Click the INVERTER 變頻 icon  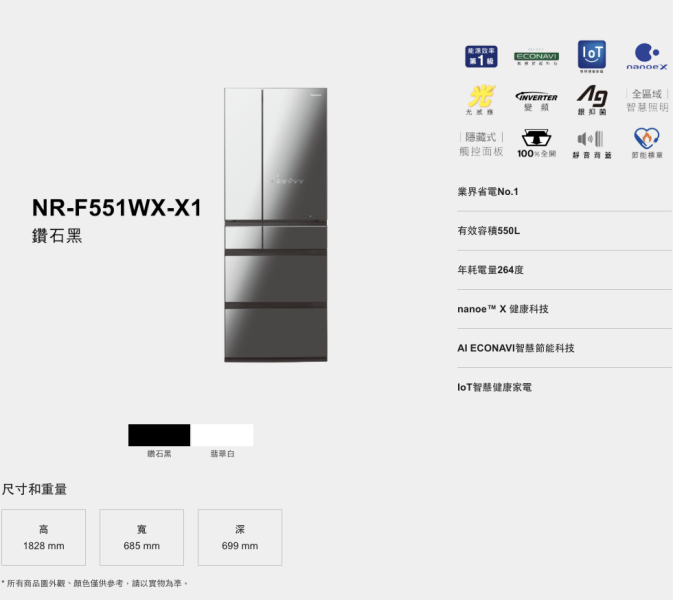click(536, 101)
